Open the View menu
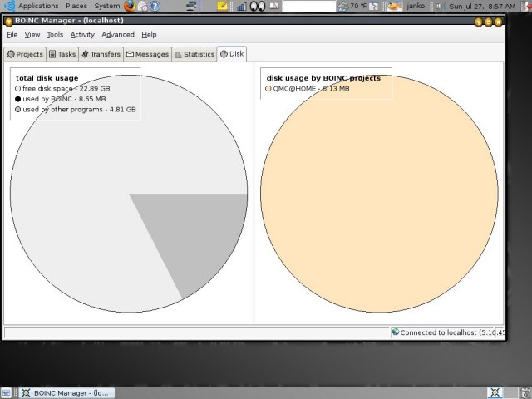Image resolution: width=532 pixels, height=399 pixels. 32,35
